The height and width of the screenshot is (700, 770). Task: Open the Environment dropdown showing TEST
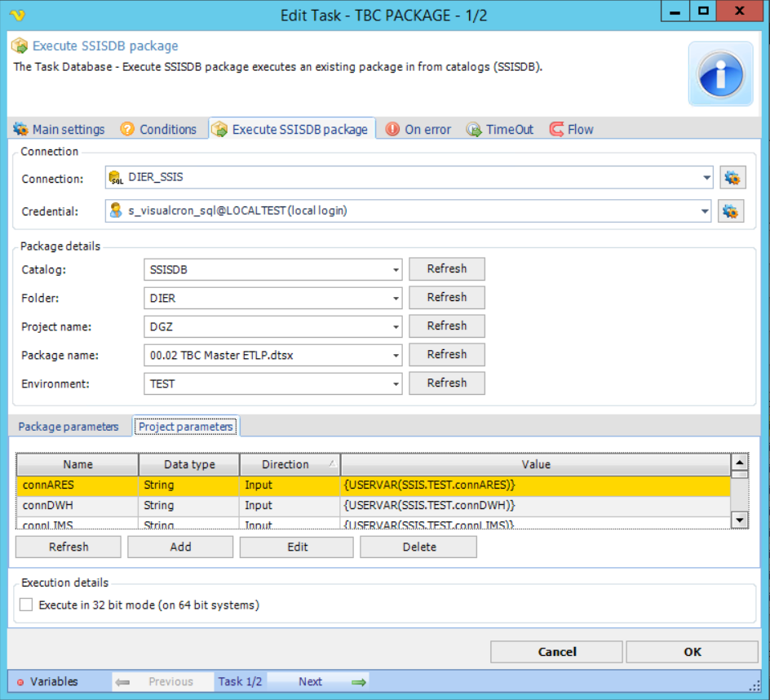click(396, 383)
